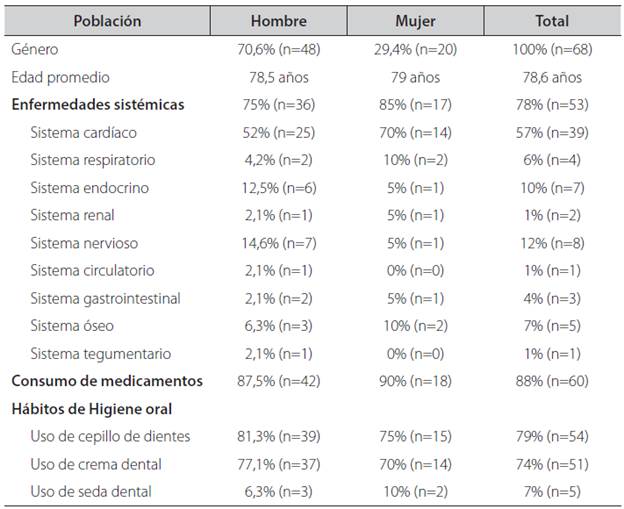Image resolution: width=624 pixels, height=509 pixels.
Task: Click the 'Población' column header
Action: coord(107,20)
